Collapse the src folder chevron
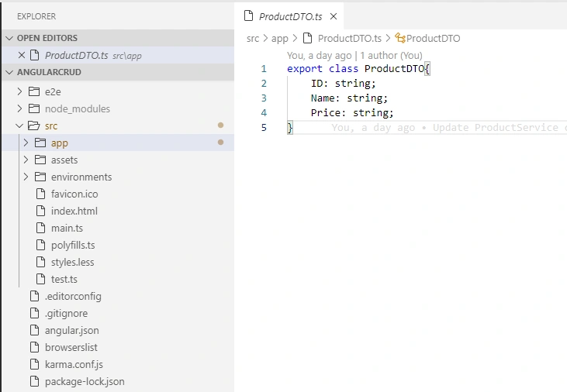This screenshot has height=392, width=567. 19,126
